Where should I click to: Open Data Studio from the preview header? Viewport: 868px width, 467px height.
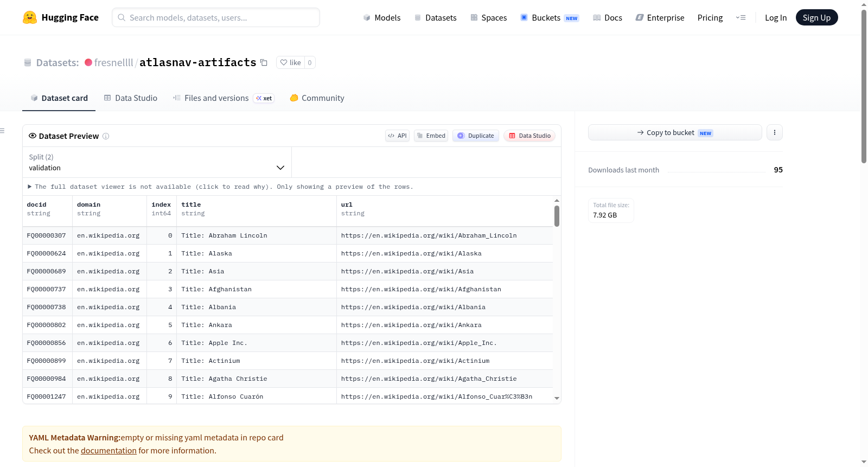pos(529,136)
